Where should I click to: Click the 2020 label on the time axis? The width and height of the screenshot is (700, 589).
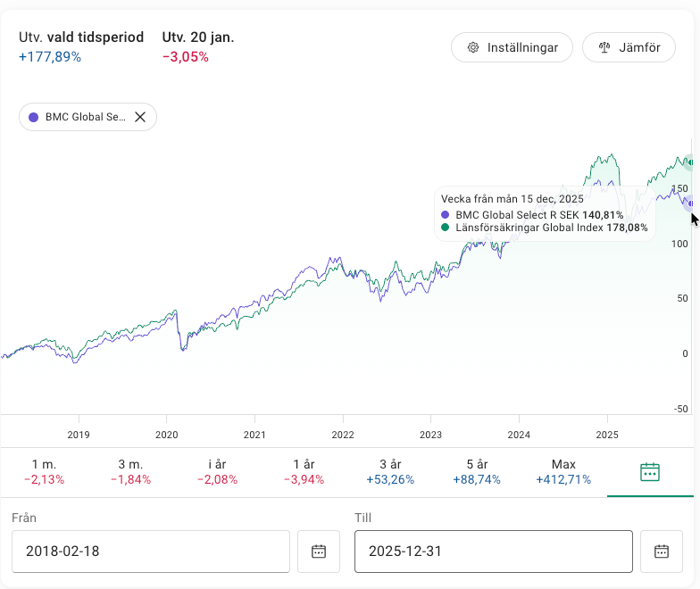[x=167, y=435]
